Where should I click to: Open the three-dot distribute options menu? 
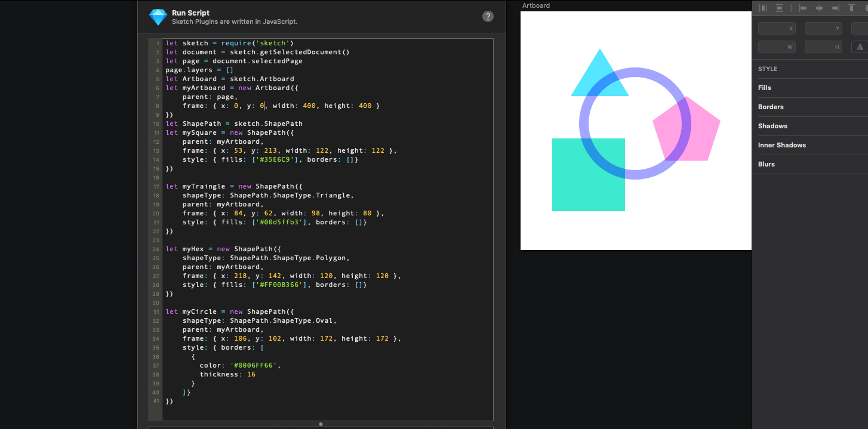click(x=791, y=8)
